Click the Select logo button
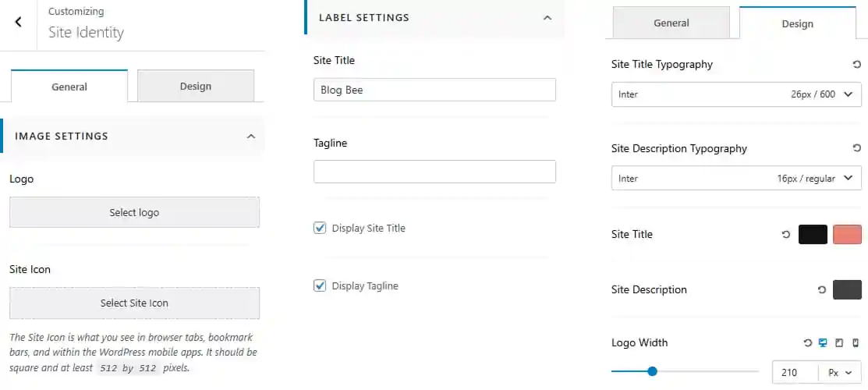This screenshot has width=868, height=390. (x=134, y=212)
